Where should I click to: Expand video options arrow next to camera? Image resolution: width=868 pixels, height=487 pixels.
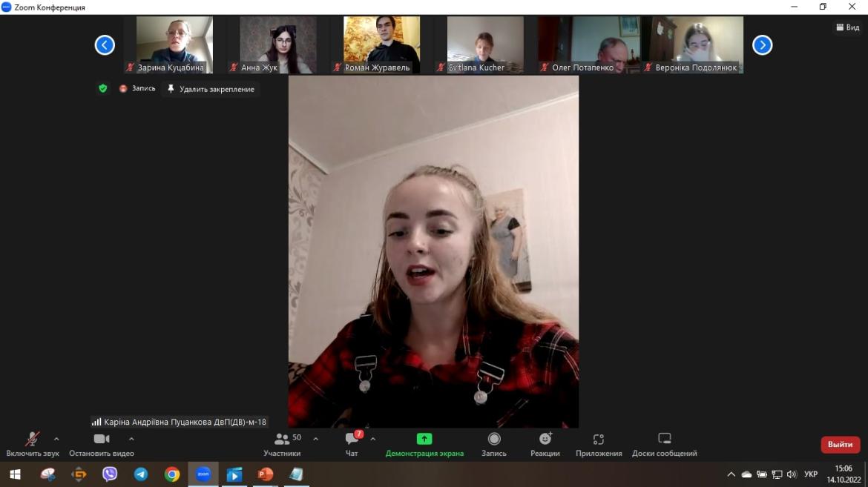click(x=131, y=439)
